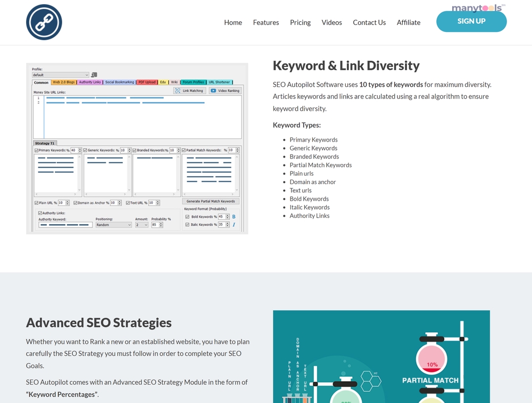Click the blue italic I icon
The width and height of the screenshot is (532, 403).
point(234,225)
